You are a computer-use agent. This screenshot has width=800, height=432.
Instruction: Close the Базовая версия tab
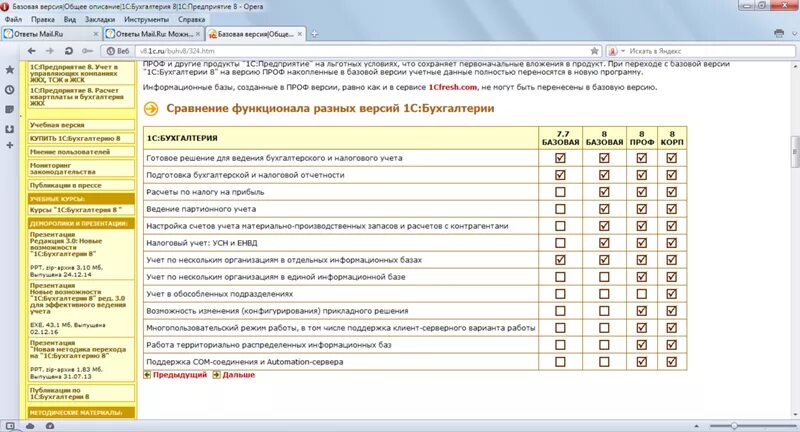[300, 34]
